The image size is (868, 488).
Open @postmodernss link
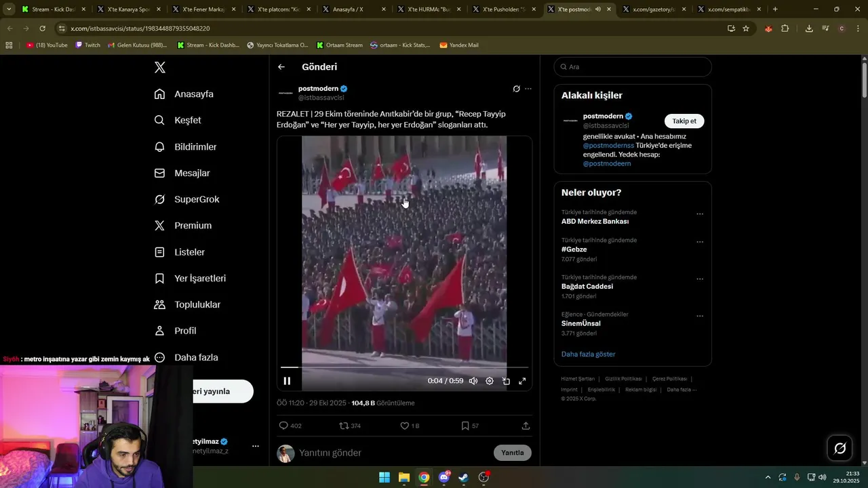608,146
